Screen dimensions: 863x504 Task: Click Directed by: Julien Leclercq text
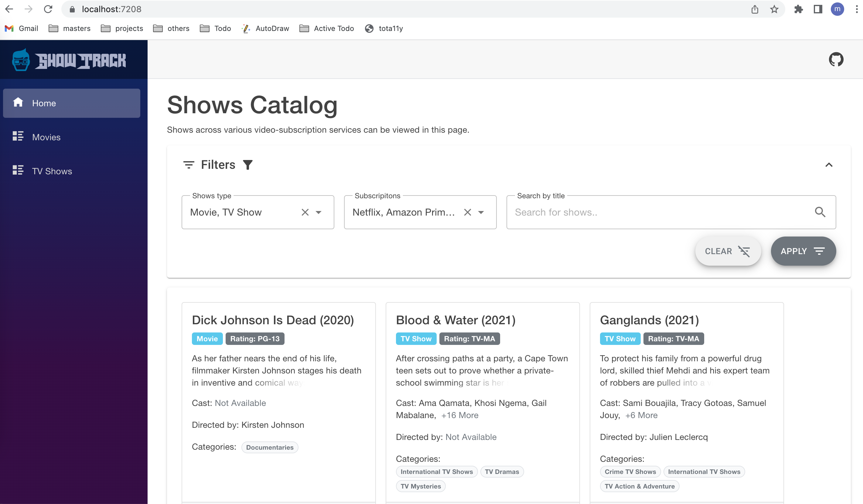[654, 437]
